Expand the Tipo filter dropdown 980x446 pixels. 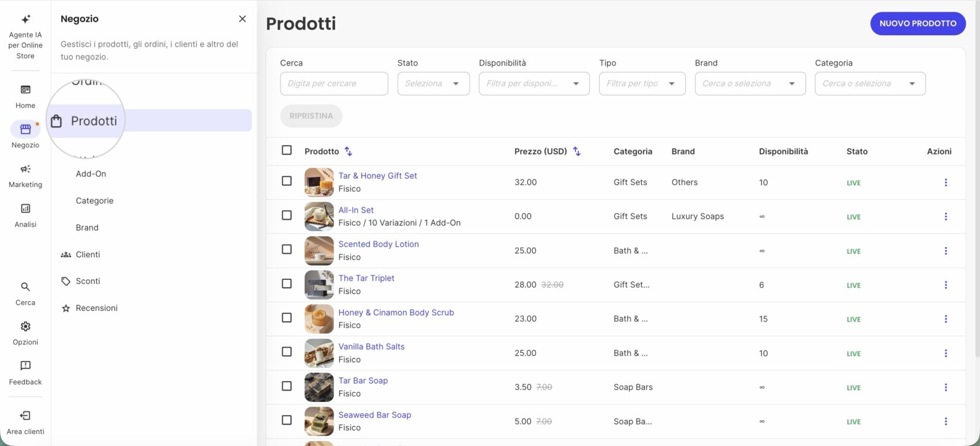pos(642,83)
